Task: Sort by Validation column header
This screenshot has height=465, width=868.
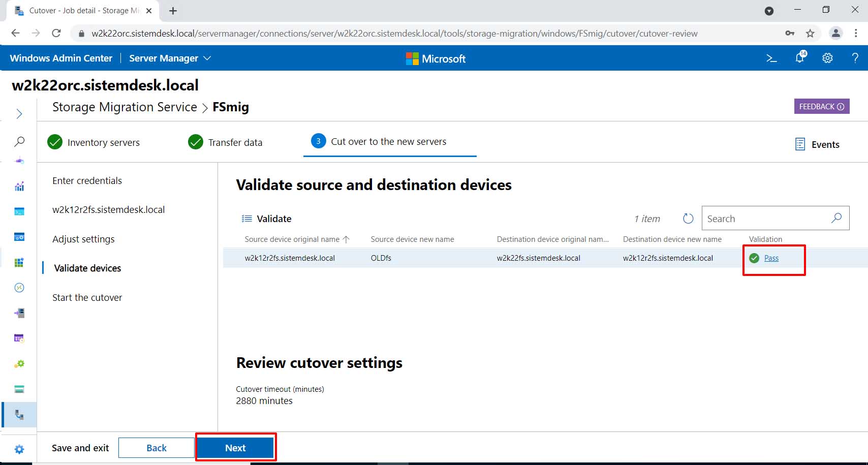Action: click(x=765, y=239)
